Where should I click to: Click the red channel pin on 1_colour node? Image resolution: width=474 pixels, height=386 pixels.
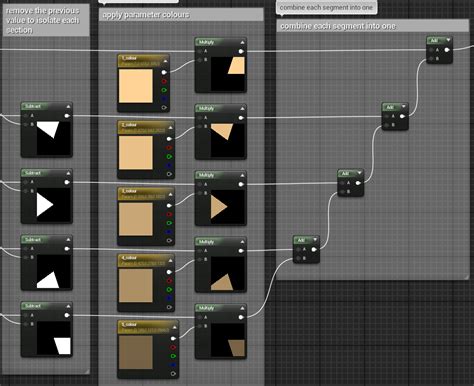pos(164,81)
